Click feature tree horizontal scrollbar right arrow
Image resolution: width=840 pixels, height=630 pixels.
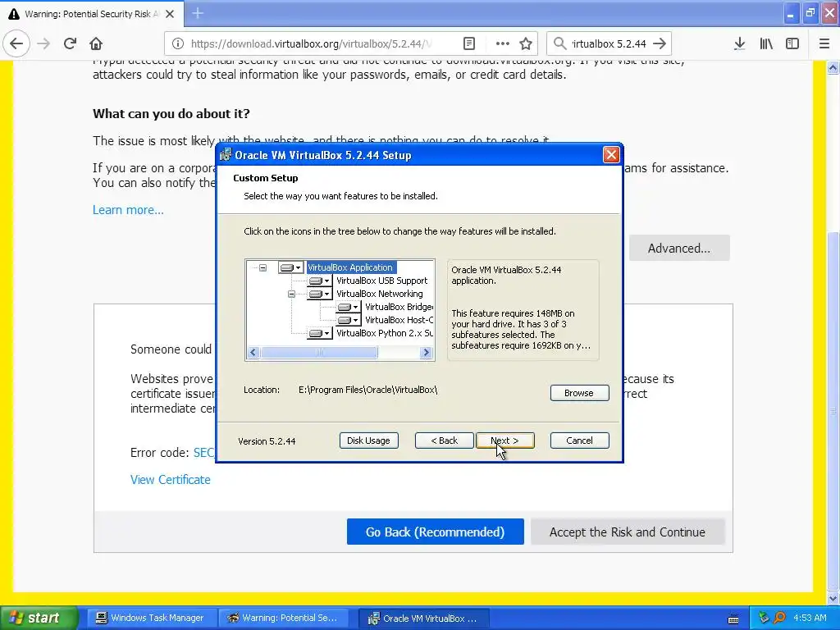pos(427,352)
